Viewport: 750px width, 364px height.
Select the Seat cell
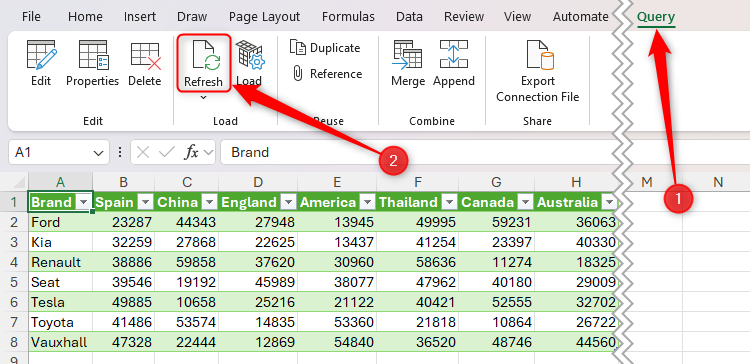(60, 282)
